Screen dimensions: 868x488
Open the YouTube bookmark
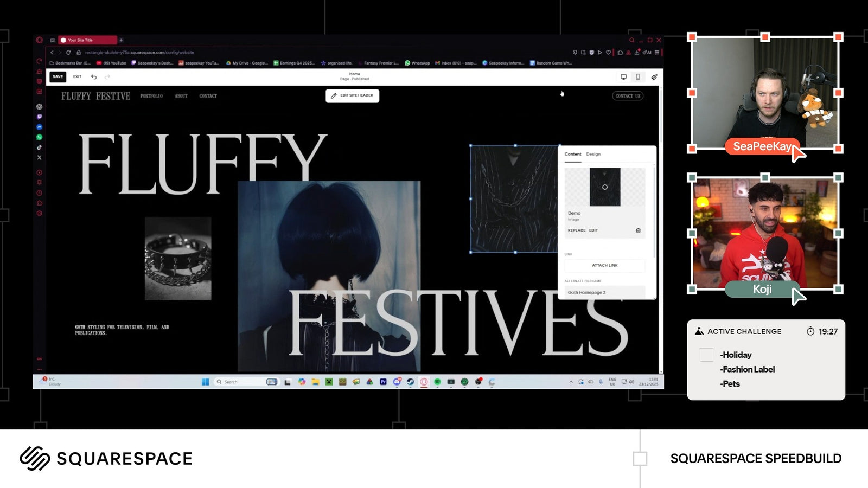click(x=111, y=63)
